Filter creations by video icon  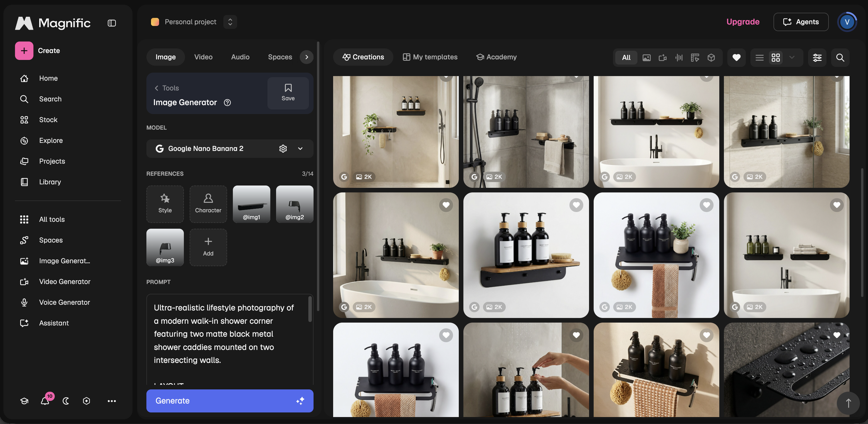coord(662,58)
